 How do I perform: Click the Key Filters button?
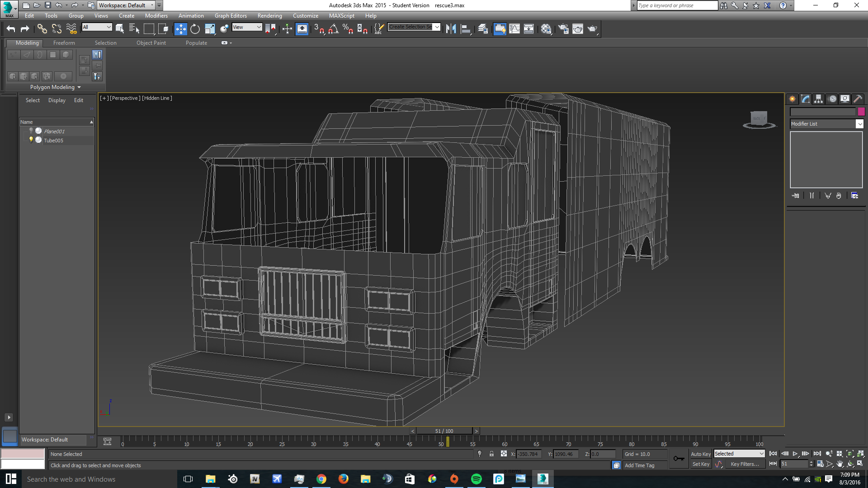(x=744, y=464)
